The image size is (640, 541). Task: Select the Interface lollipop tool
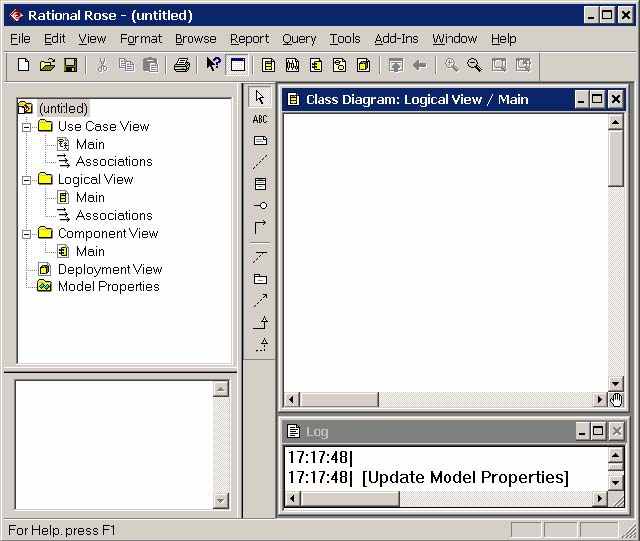[260, 205]
